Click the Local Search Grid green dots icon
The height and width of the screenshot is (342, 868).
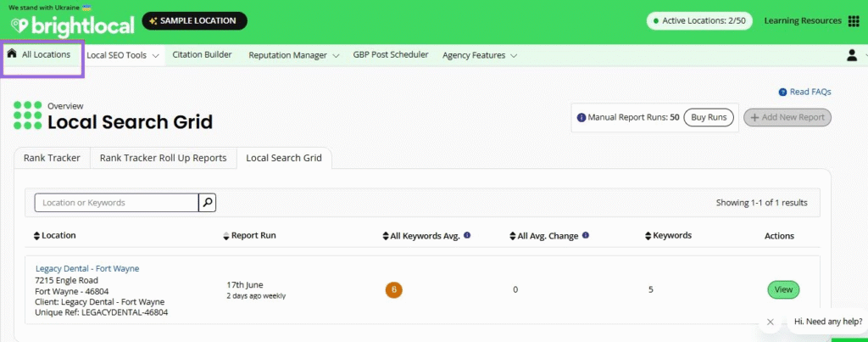(28, 115)
